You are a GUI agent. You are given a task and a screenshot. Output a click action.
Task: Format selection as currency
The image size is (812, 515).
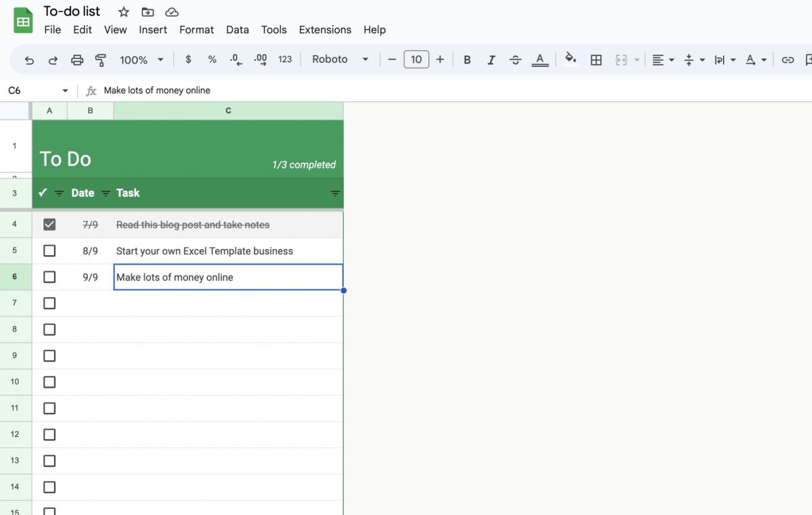(x=188, y=60)
